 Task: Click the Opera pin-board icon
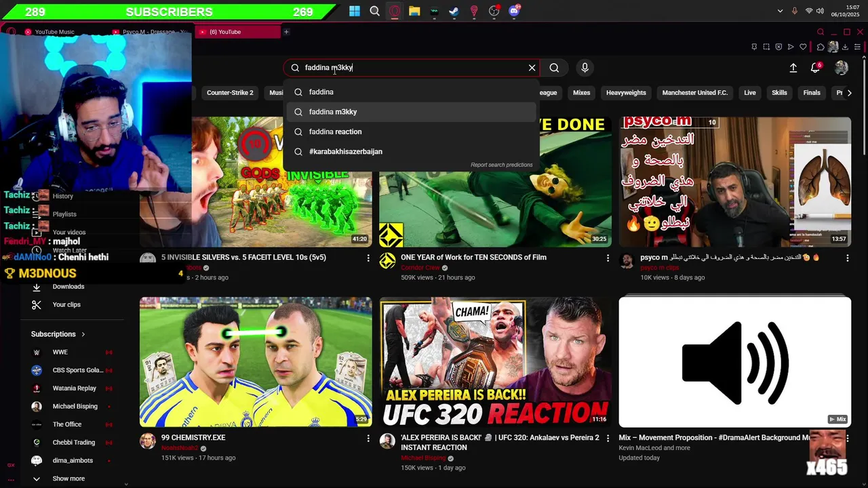(x=754, y=47)
